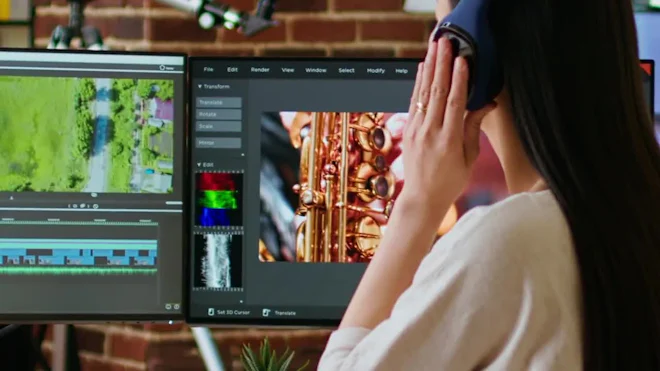Open the Window menu

(x=316, y=70)
